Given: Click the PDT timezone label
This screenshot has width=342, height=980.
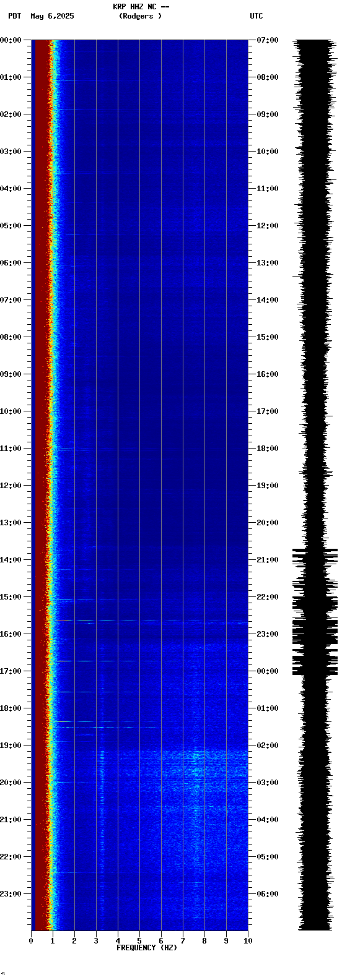Looking at the screenshot, I should pos(14,16).
